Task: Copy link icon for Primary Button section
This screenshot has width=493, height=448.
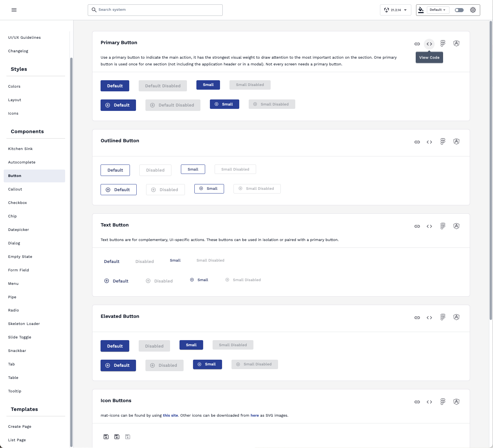Action: click(417, 44)
